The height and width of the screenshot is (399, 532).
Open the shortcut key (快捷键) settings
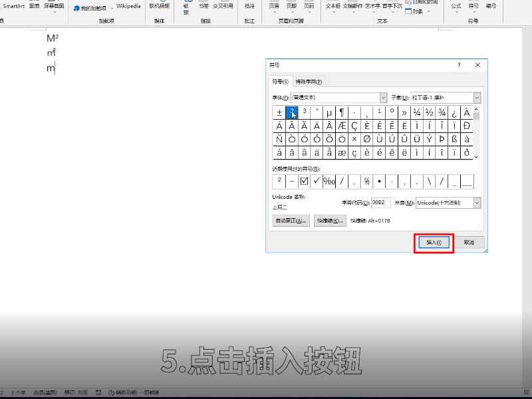pyautogui.click(x=331, y=220)
